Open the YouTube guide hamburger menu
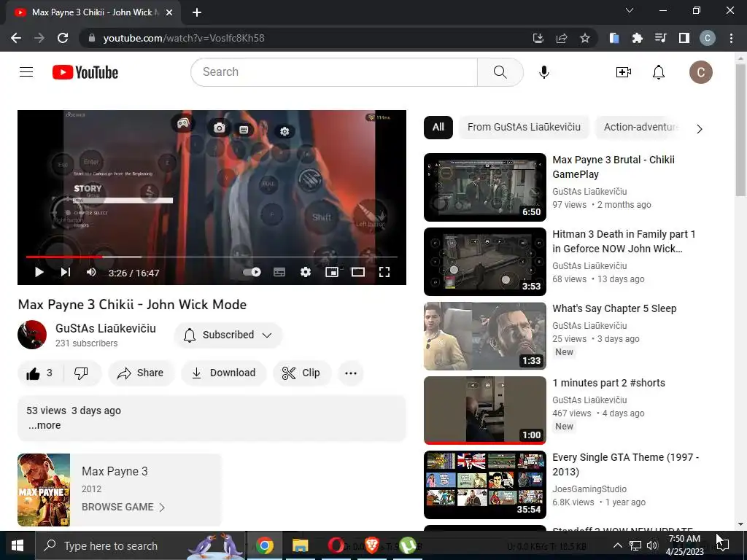 (x=26, y=72)
